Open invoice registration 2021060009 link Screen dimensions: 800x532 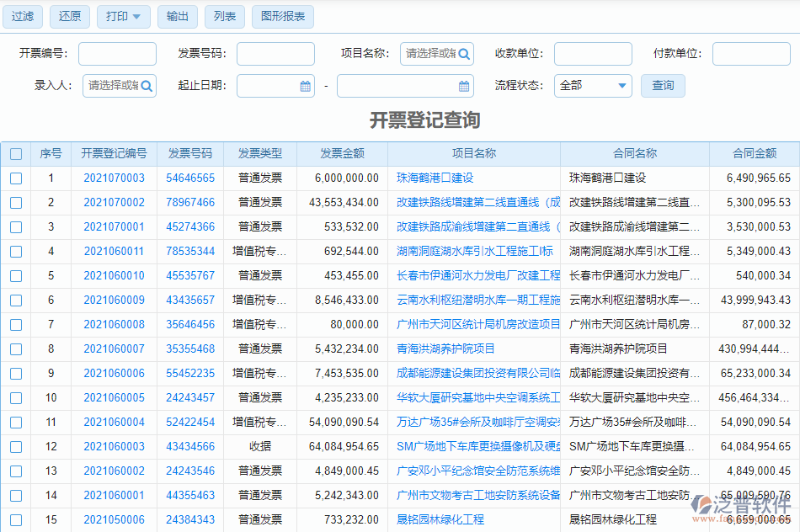point(117,300)
